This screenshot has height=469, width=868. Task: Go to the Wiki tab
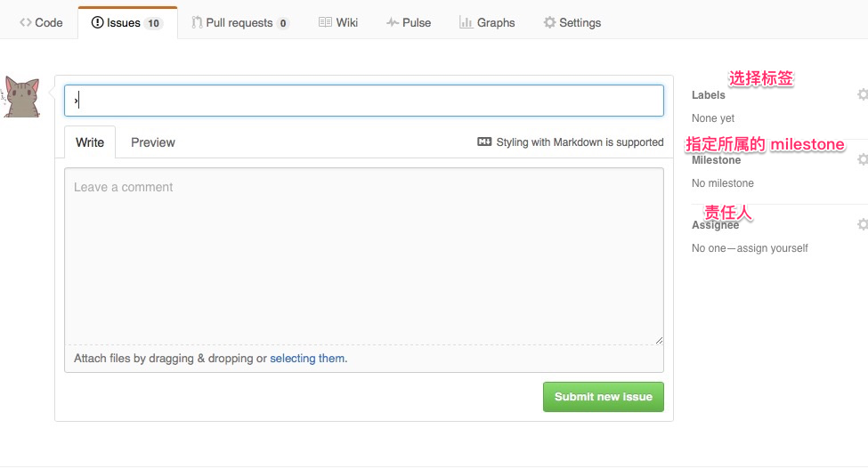point(338,22)
